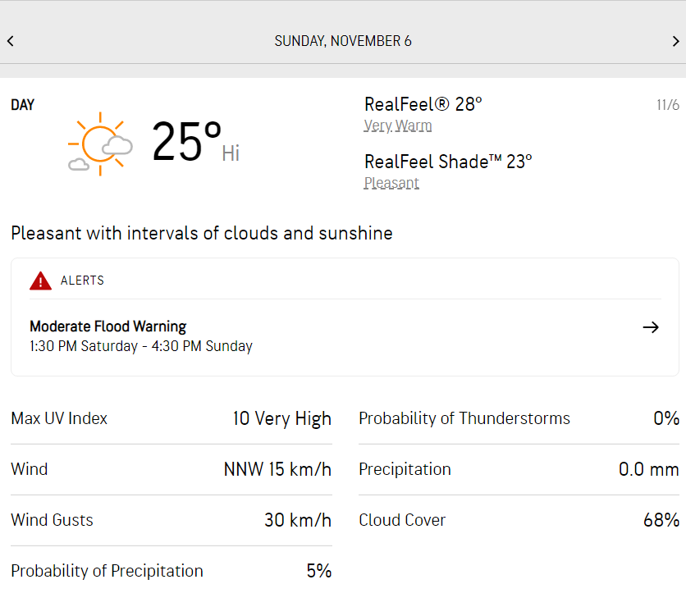
Task: Click the Wind Gusts 30 km/h row
Action: click(171, 520)
